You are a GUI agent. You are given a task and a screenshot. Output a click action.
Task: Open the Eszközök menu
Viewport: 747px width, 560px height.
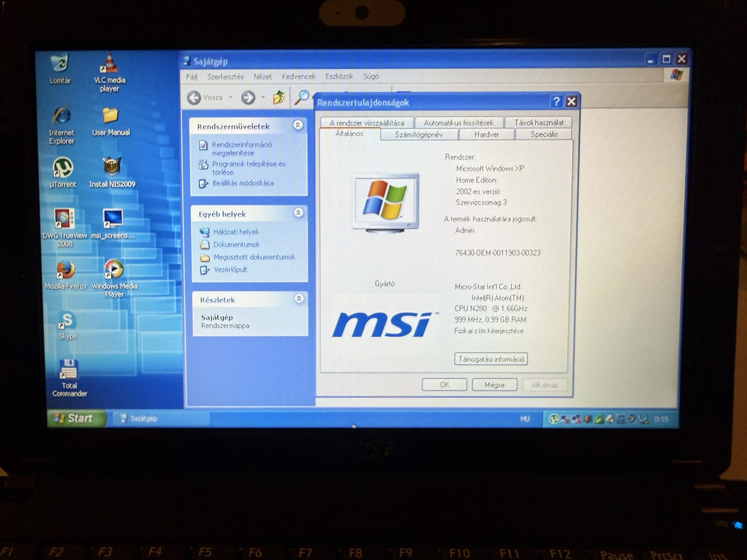pyautogui.click(x=339, y=76)
